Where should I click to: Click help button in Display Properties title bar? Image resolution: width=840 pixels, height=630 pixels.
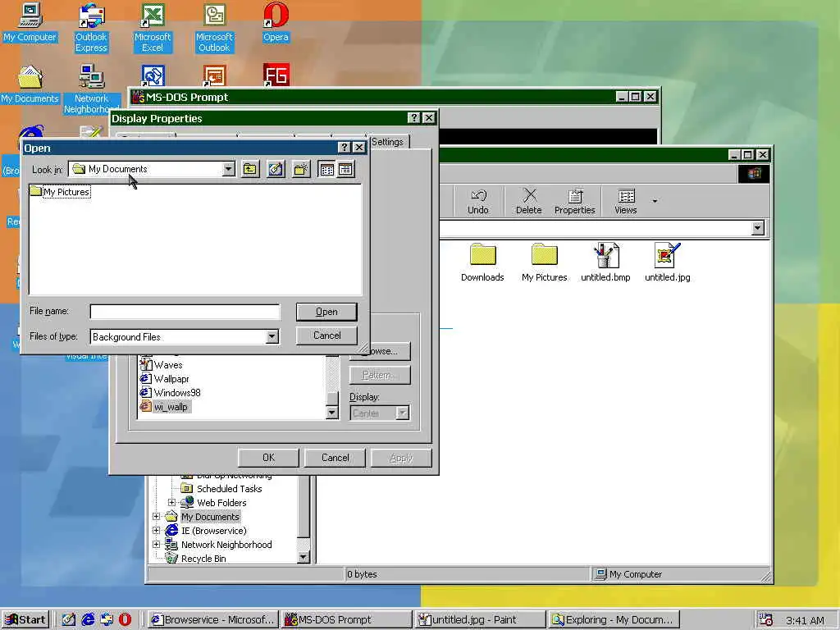click(413, 118)
